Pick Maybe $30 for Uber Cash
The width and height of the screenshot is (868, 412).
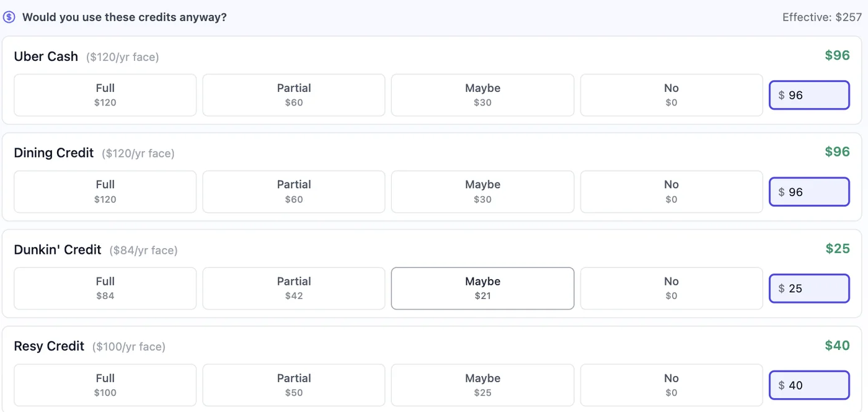coord(482,95)
